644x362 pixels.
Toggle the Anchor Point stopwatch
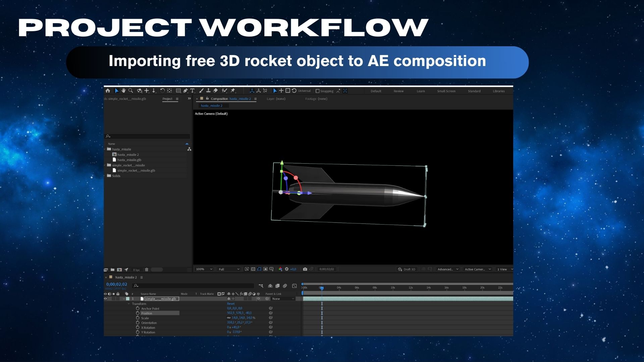tap(138, 308)
